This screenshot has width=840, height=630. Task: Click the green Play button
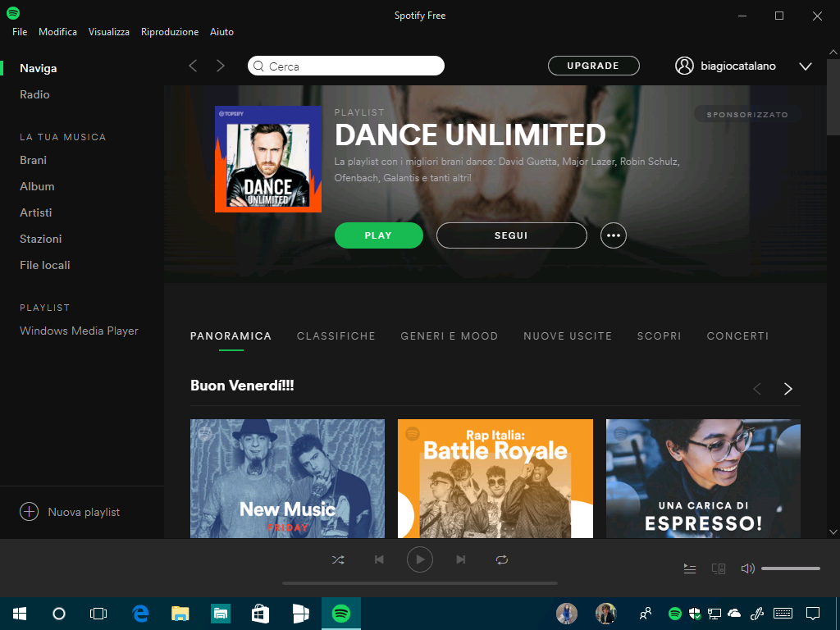379,235
